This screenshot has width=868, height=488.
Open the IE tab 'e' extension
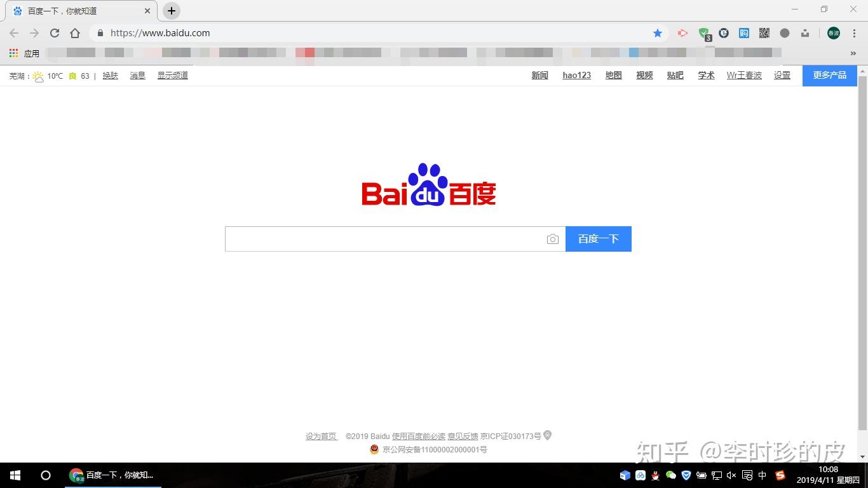point(724,33)
